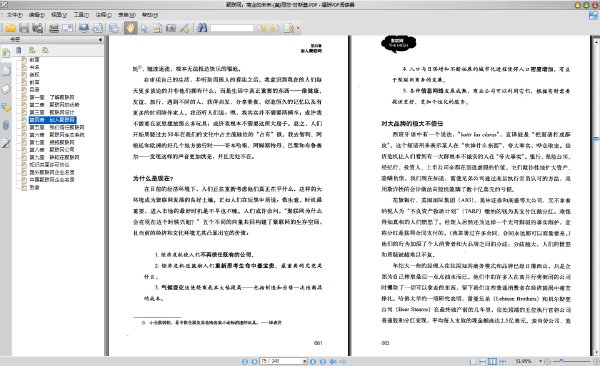Open the Forms menu (表单)
This screenshot has width=600, height=366.
pos(127,15)
